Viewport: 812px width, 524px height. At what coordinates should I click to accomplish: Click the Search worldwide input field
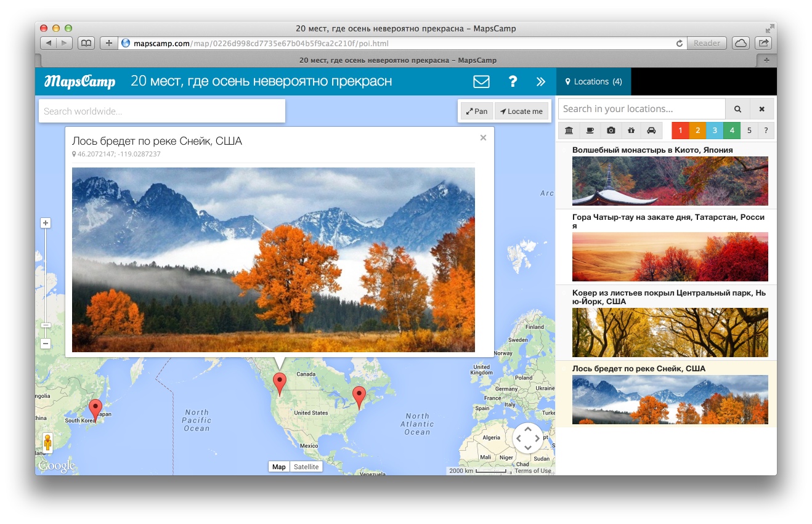pyautogui.click(x=161, y=111)
